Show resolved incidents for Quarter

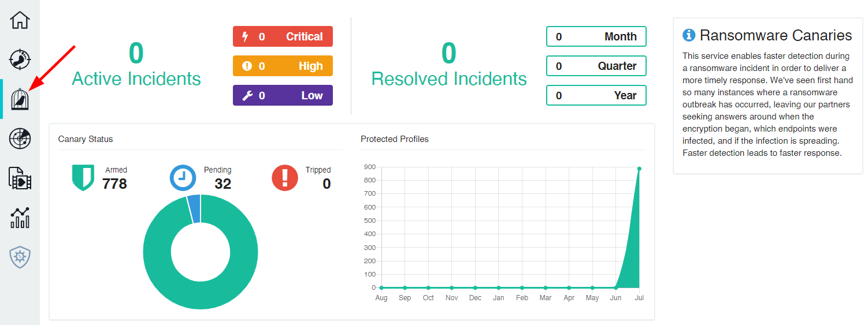[596, 66]
